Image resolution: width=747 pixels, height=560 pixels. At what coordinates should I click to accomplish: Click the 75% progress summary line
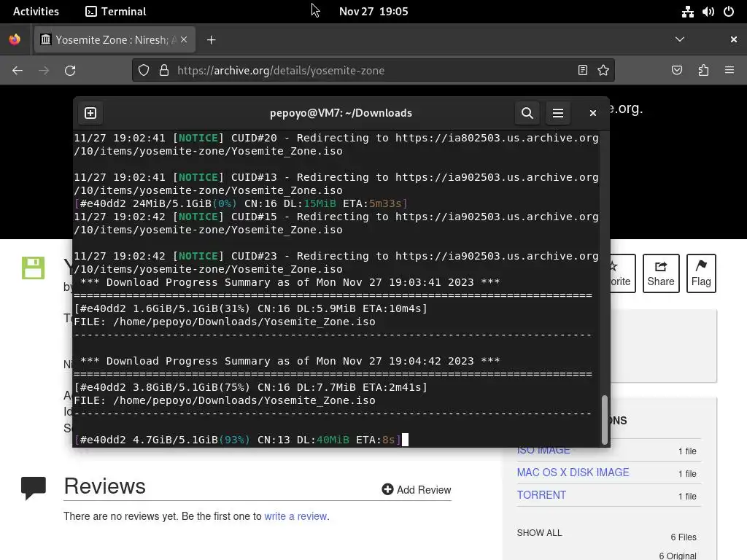click(251, 387)
